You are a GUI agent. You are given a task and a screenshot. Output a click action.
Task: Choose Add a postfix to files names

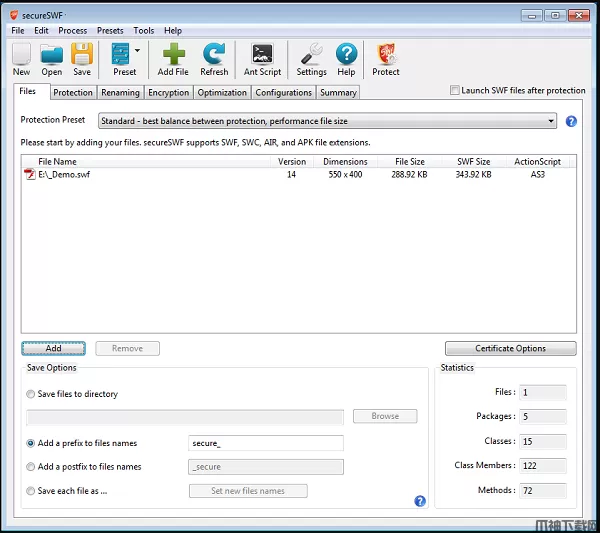[31, 467]
